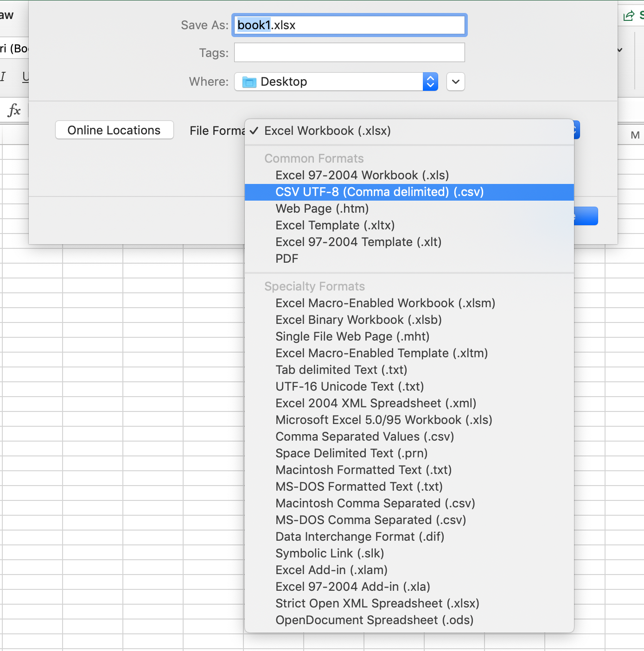Choose Excel 97-2004 Template (.xlt)
Screen dimensions: 644x651
409,242
